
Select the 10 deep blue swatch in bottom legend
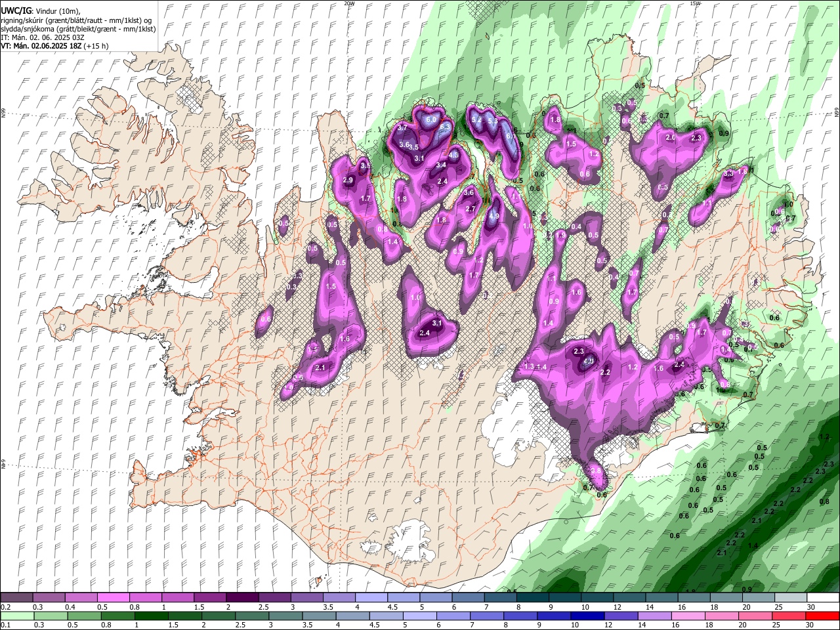click(x=588, y=616)
